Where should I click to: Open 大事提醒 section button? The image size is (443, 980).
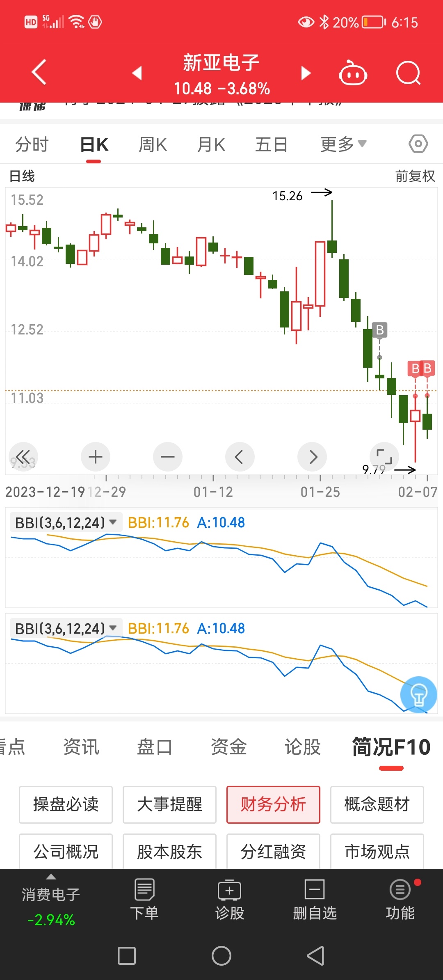169,804
